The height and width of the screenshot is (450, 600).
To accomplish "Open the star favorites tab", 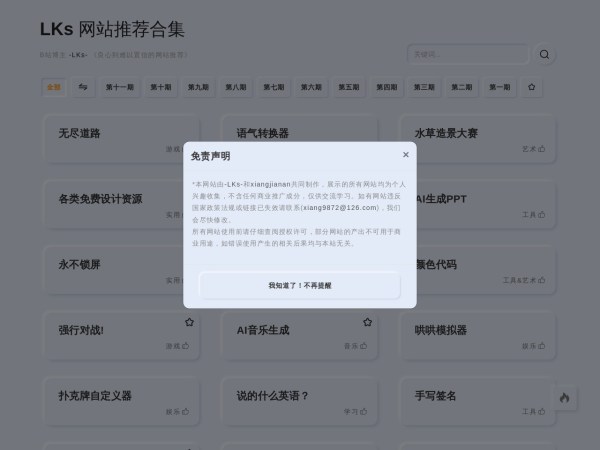I will point(531,87).
